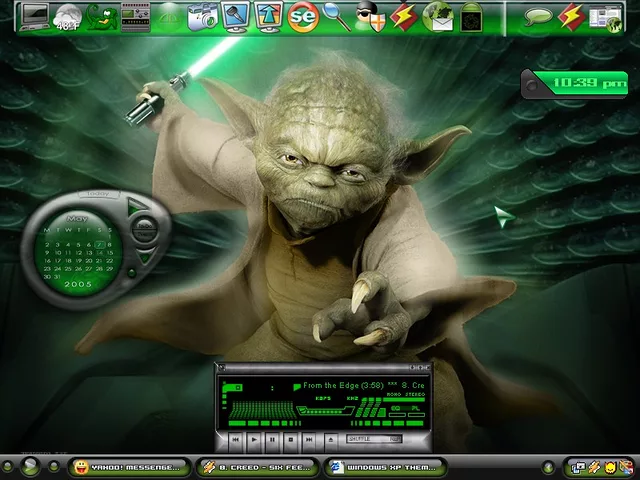Click the calendar widget's lower green arrow

(144, 257)
